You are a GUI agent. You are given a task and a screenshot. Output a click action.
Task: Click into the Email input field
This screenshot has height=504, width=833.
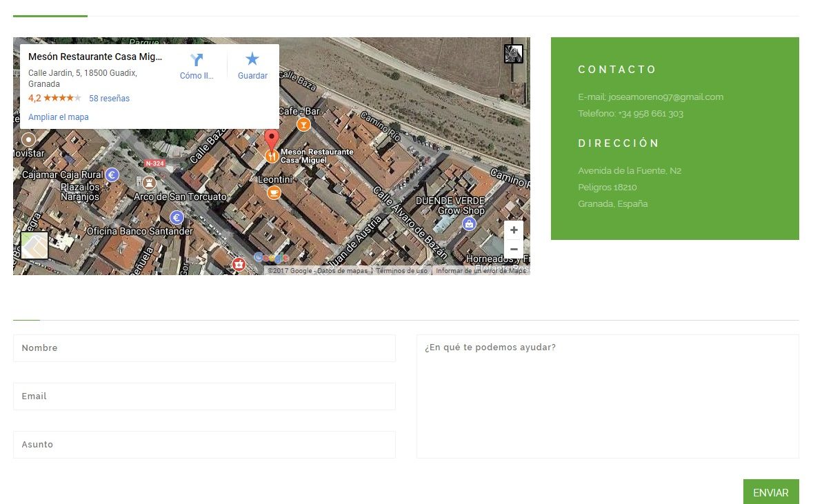click(x=204, y=396)
